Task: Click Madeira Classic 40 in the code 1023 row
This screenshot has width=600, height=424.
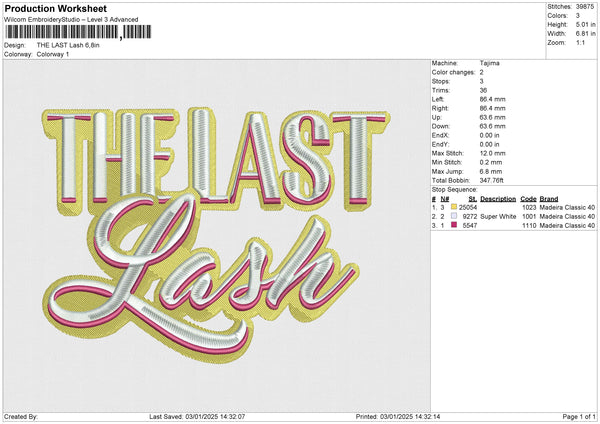Action: (567, 207)
